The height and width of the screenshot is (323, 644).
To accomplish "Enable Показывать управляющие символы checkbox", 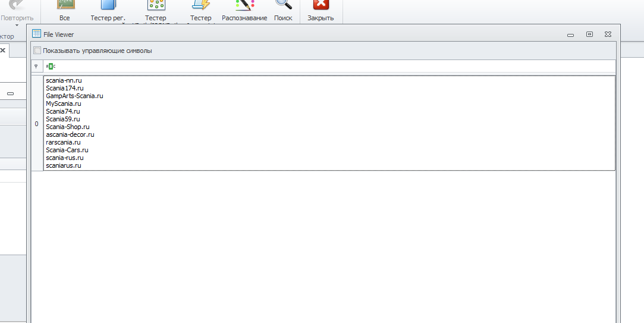I will coord(37,51).
